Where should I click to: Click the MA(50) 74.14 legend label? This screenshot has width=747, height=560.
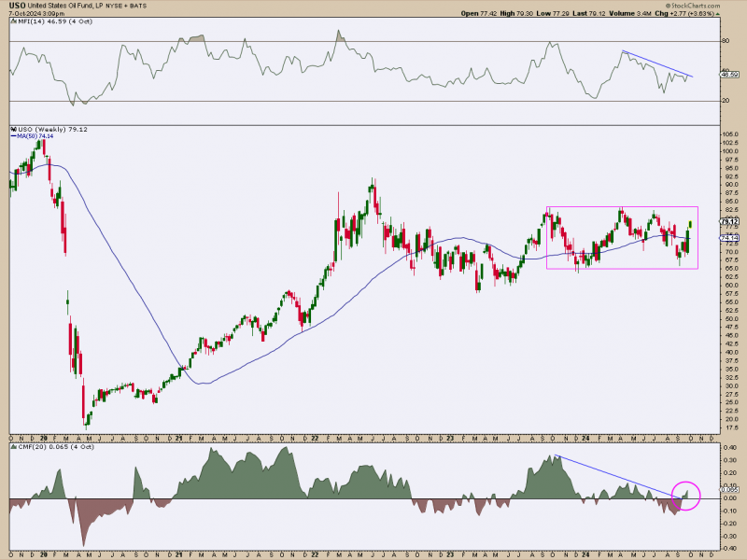35,136
